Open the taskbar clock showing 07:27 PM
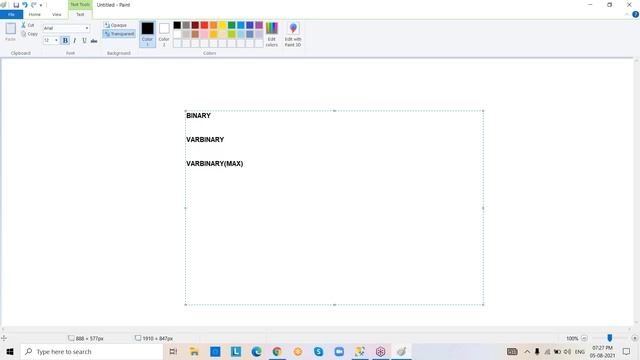This screenshot has width=640, height=360. [602, 351]
